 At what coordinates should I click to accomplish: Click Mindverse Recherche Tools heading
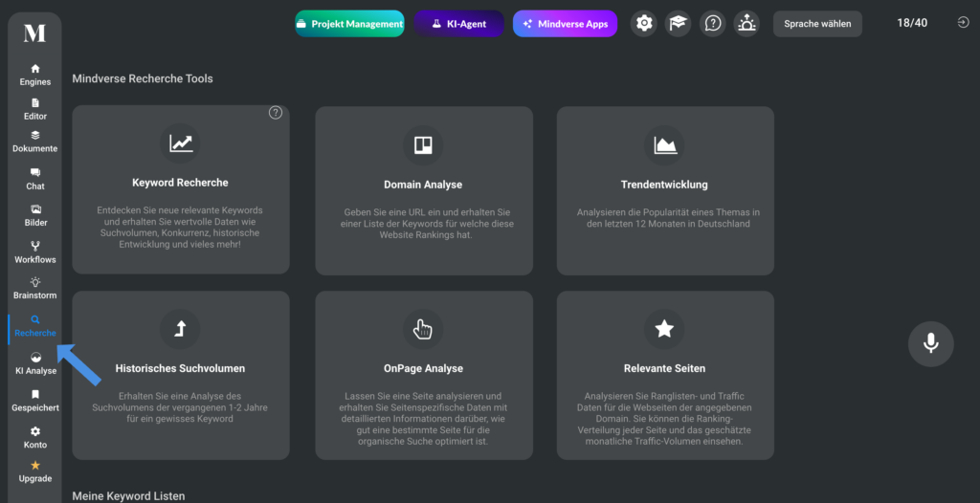[143, 78]
